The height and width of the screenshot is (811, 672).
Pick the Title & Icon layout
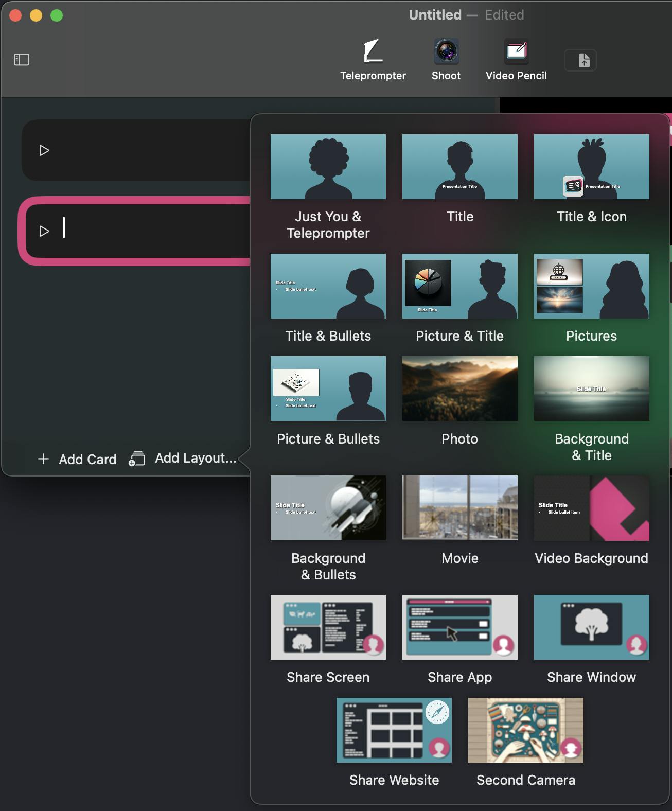(x=592, y=179)
